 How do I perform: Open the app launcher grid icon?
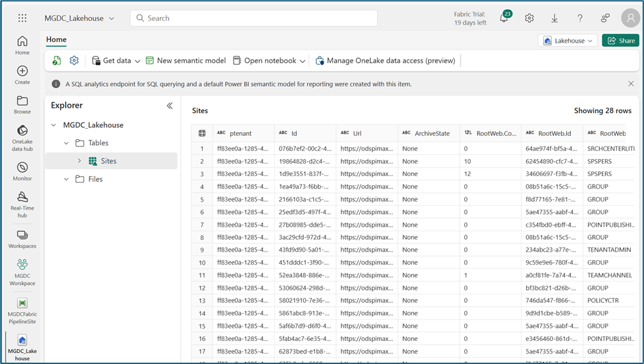[x=22, y=18]
